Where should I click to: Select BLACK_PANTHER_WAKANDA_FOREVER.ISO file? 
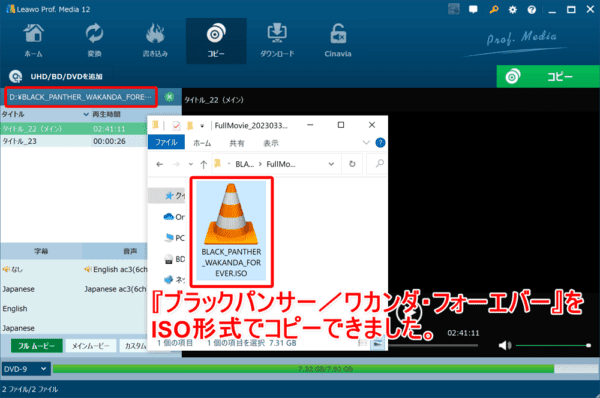(x=231, y=231)
